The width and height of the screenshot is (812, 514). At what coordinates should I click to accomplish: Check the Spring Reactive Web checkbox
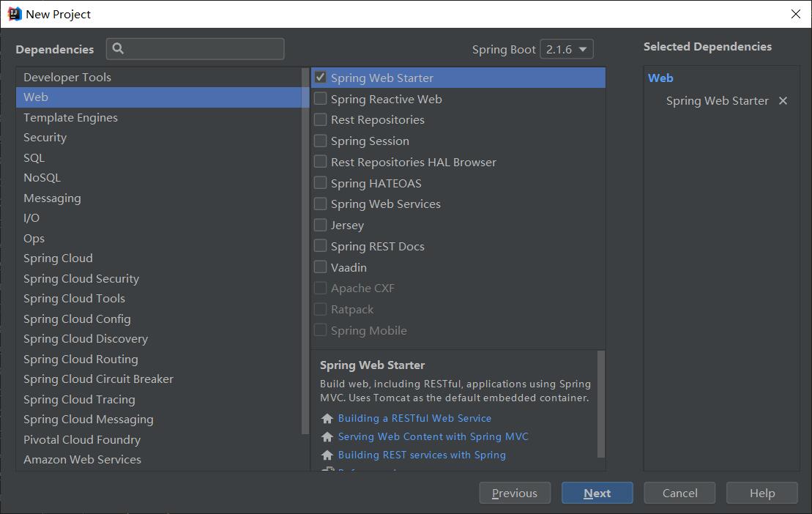[x=321, y=99]
